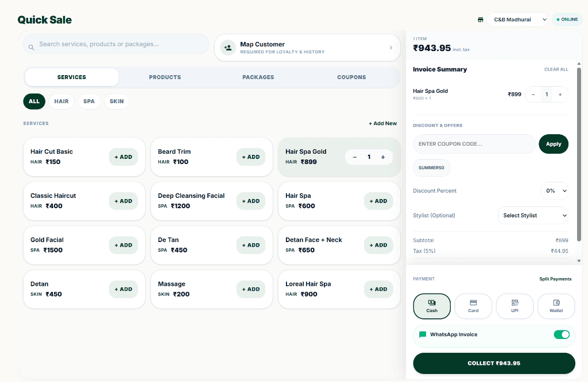The height and width of the screenshot is (382, 588).
Task: Select the UPI QR payment icon
Action: [x=515, y=302]
